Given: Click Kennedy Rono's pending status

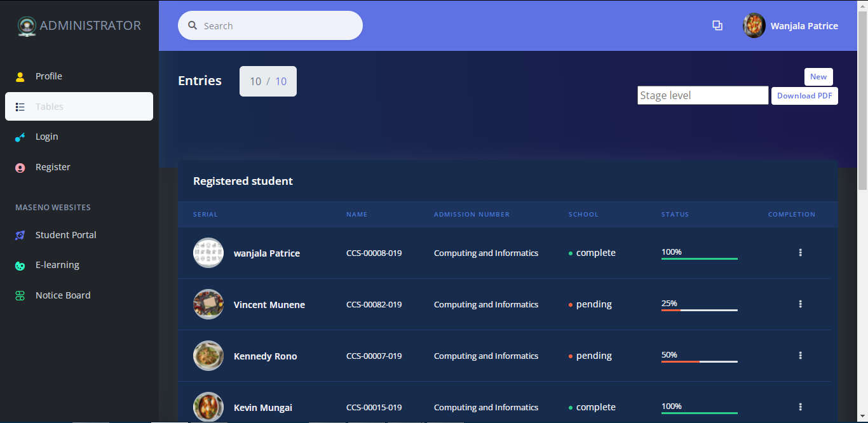Looking at the screenshot, I should pyautogui.click(x=590, y=356).
